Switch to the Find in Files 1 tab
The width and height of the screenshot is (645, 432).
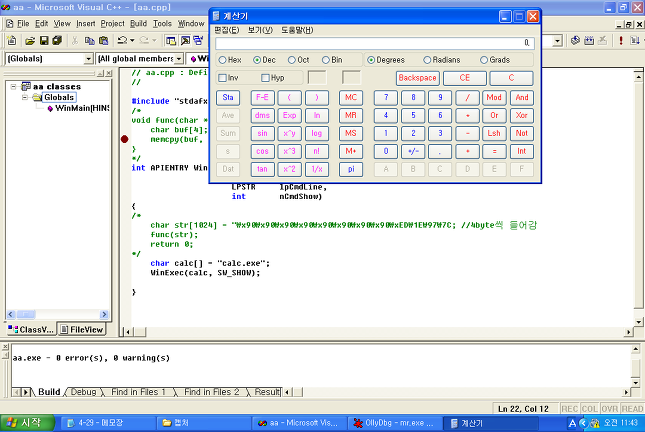138,392
